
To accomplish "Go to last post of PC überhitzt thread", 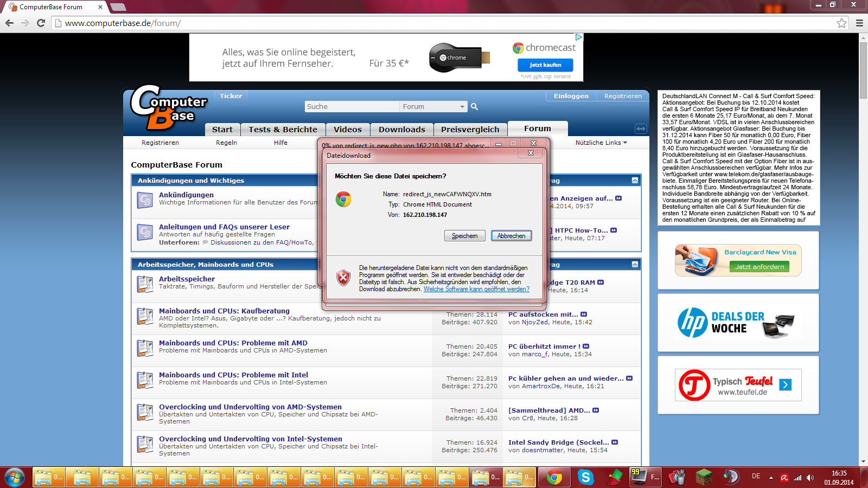I will coord(586,346).
